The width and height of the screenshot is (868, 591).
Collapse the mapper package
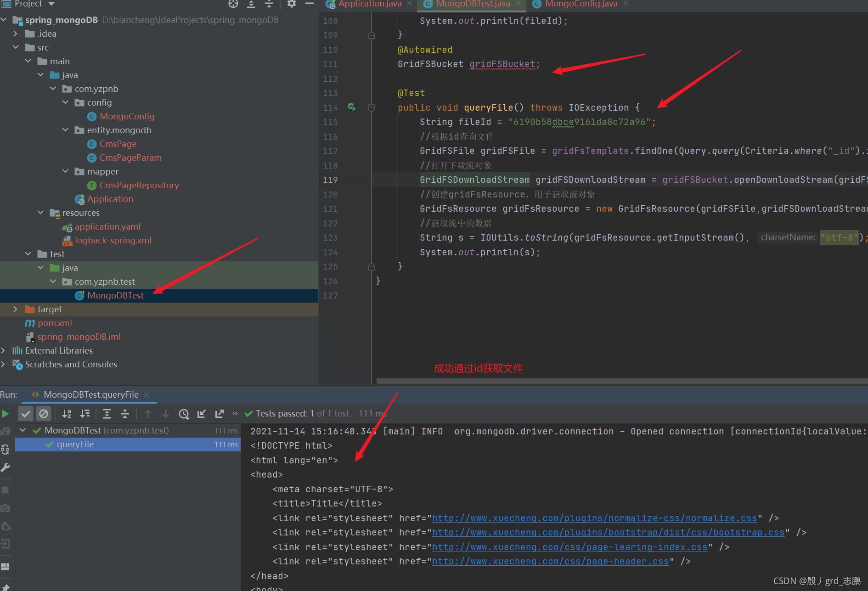click(x=66, y=171)
